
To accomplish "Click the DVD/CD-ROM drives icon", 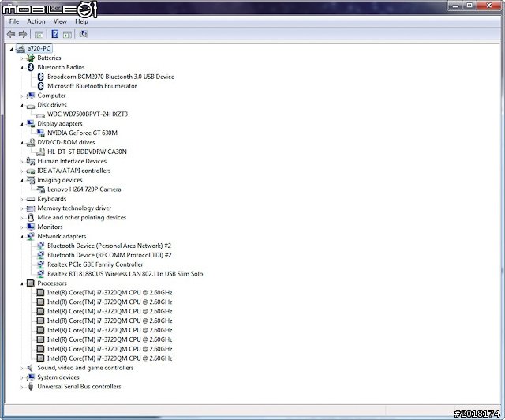I will point(31,142).
